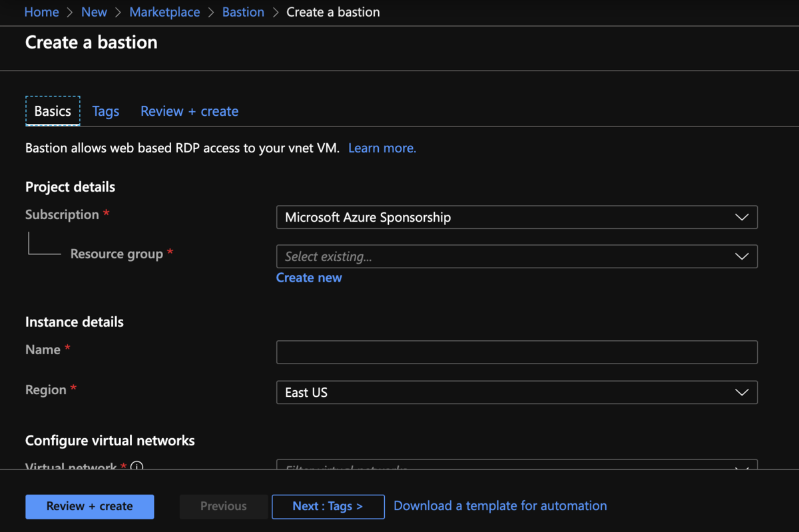This screenshot has width=799, height=532.
Task: Click the Resource group chevron arrow
Action: coord(741,256)
